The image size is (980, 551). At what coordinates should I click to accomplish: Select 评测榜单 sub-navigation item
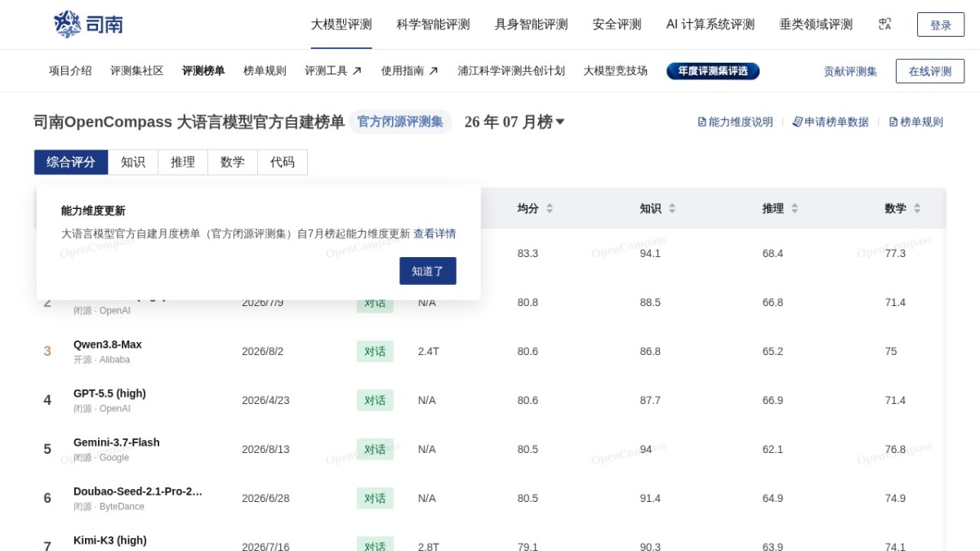tap(203, 71)
